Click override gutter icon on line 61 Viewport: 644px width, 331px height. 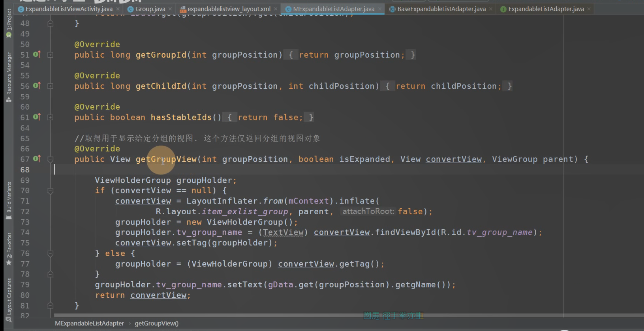[x=37, y=117]
